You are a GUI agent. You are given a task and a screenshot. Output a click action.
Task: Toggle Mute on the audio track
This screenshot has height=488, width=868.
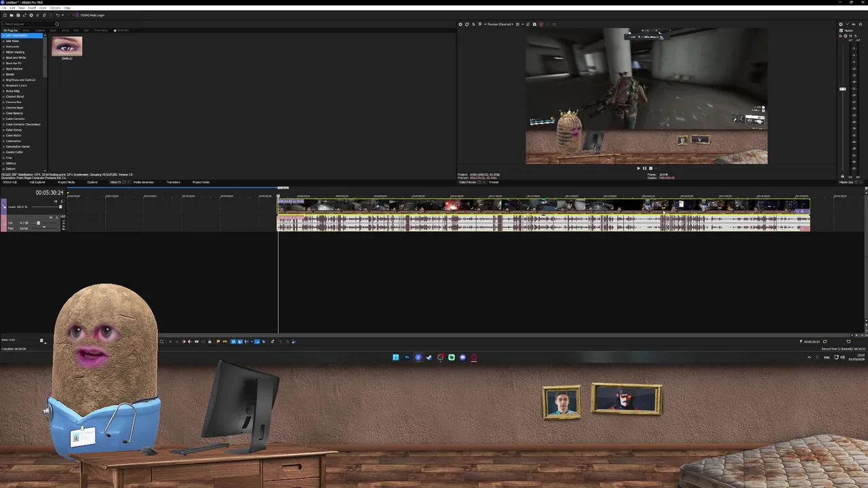click(x=51, y=218)
